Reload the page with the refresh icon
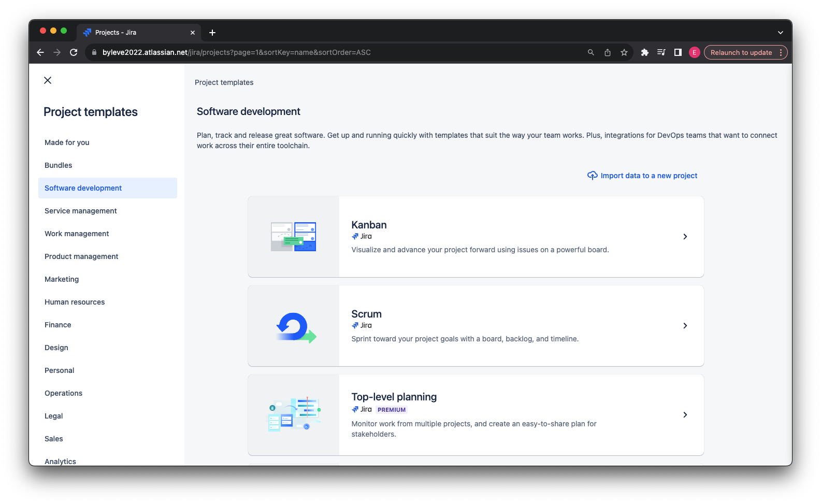Screen dimensions: 821x504 coord(74,52)
